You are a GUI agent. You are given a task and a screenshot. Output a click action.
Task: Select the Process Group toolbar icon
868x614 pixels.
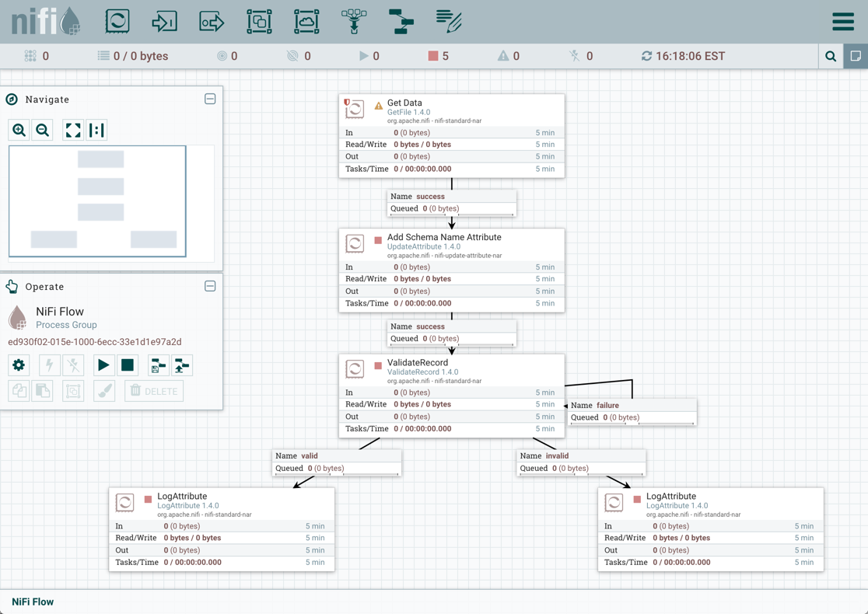[x=259, y=21]
